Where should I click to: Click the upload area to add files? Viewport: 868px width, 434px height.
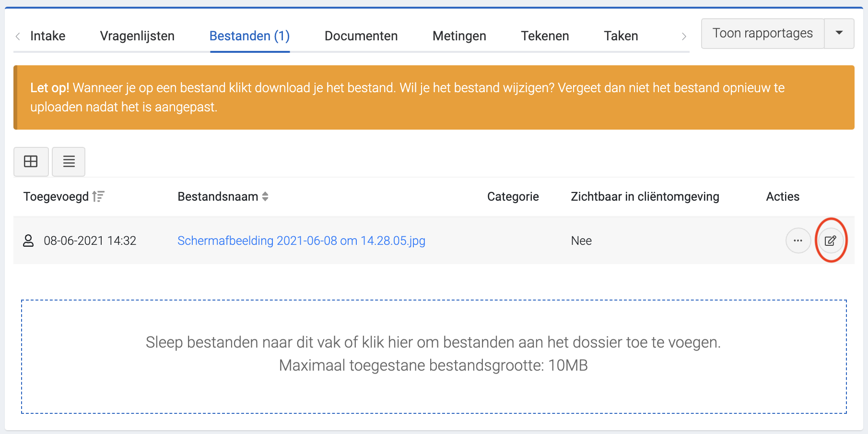pos(434,355)
